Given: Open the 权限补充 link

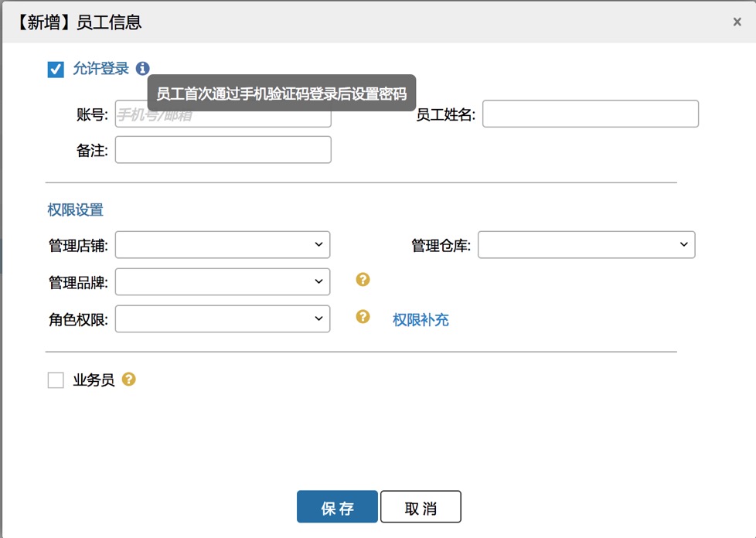Looking at the screenshot, I should coord(421,320).
